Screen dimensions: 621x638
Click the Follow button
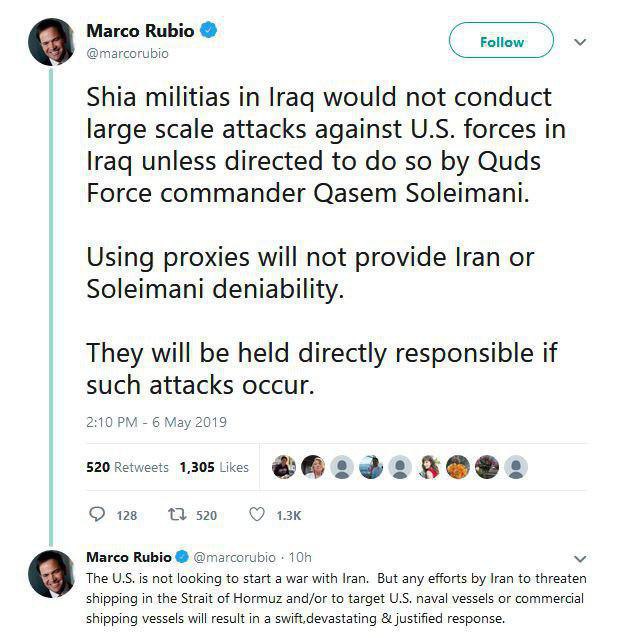click(x=501, y=42)
